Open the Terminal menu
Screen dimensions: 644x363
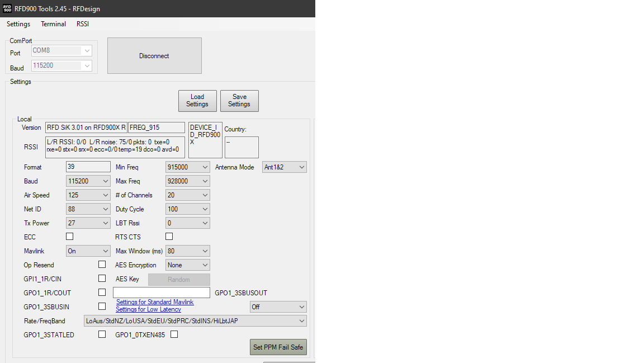[x=54, y=24]
